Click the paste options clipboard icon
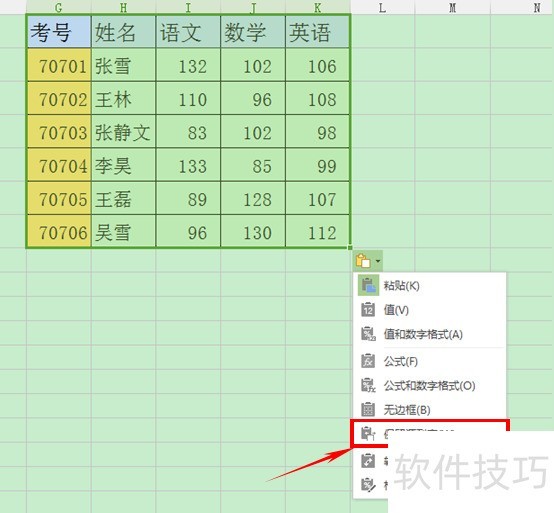The width and height of the screenshot is (554, 513). tap(363, 261)
